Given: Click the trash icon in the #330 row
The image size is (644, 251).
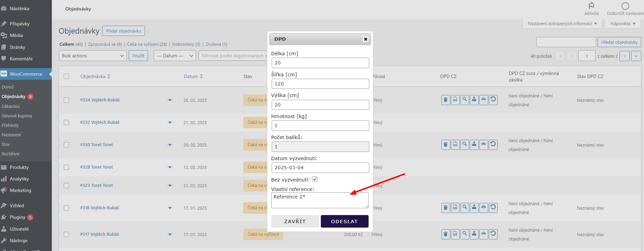Looking at the screenshot, I should 445,145.
